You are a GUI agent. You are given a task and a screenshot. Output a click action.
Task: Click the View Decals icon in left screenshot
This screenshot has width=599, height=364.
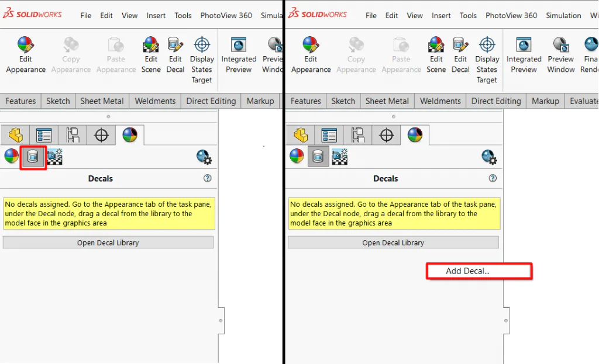tap(33, 157)
